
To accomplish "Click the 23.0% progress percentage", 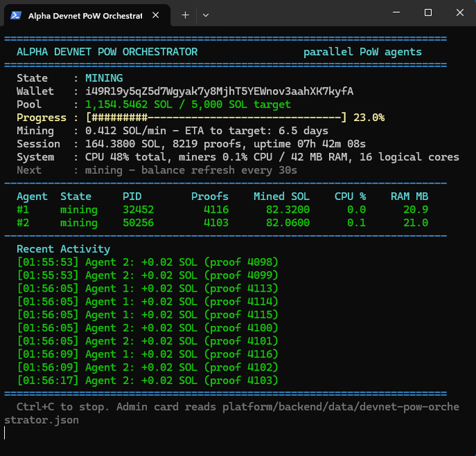I will (x=369, y=117).
